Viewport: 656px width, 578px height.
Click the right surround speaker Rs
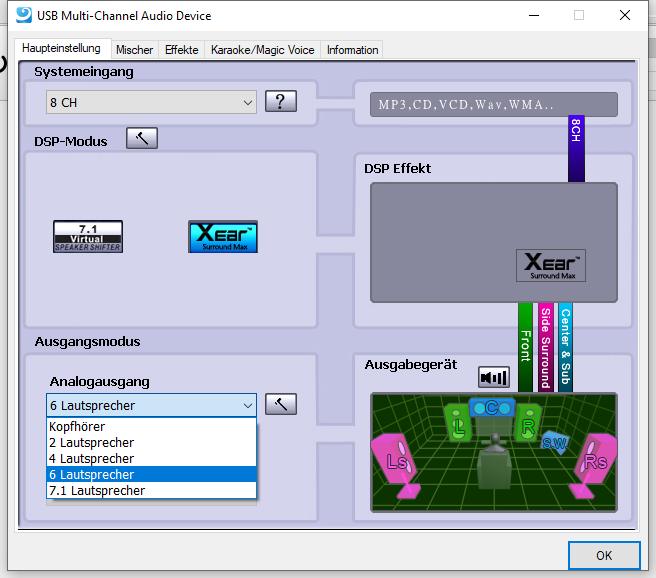596,460
